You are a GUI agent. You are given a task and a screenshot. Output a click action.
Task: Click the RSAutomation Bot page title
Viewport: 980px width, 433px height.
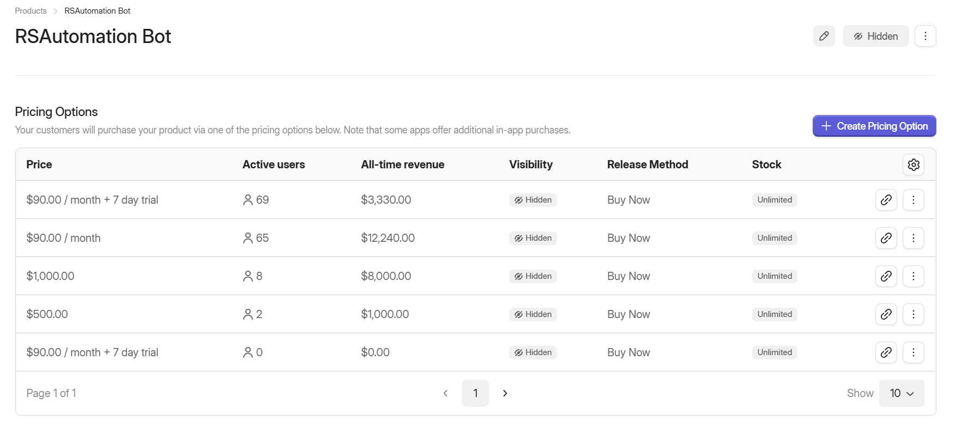(x=93, y=36)
